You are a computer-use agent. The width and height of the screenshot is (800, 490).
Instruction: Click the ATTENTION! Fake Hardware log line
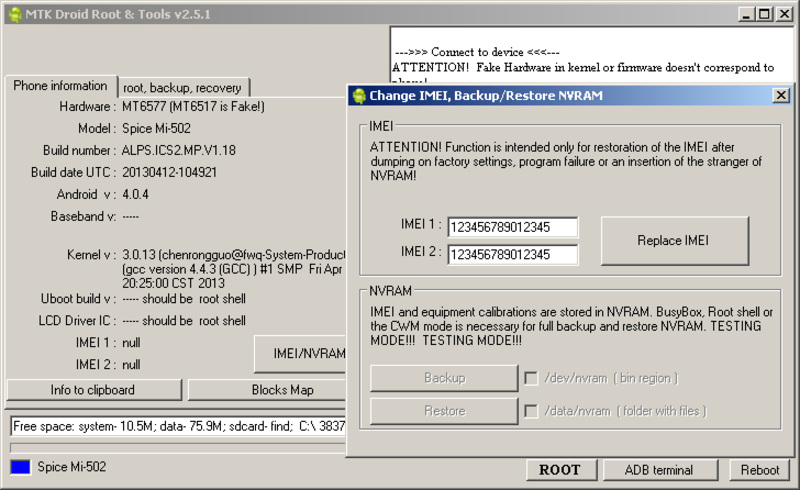coord(583,67)
